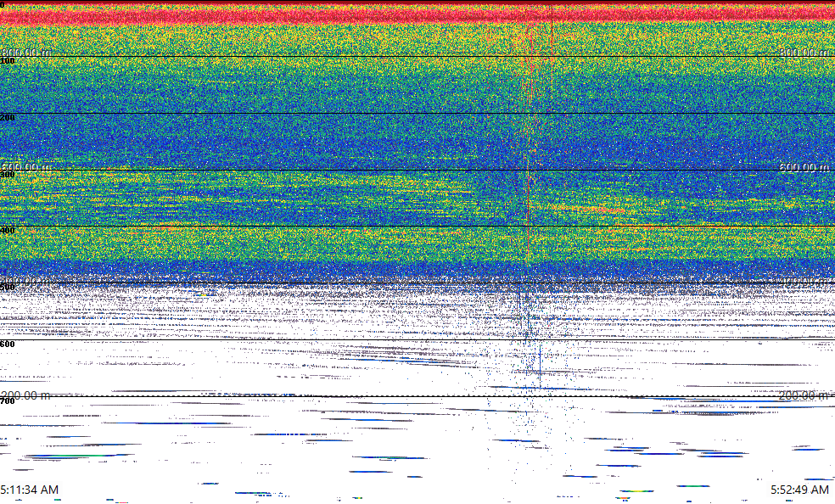Click the left-side 600.00 m range label
Image resolution: width=835 pixels, height=504 pixels.
[25, 167]
